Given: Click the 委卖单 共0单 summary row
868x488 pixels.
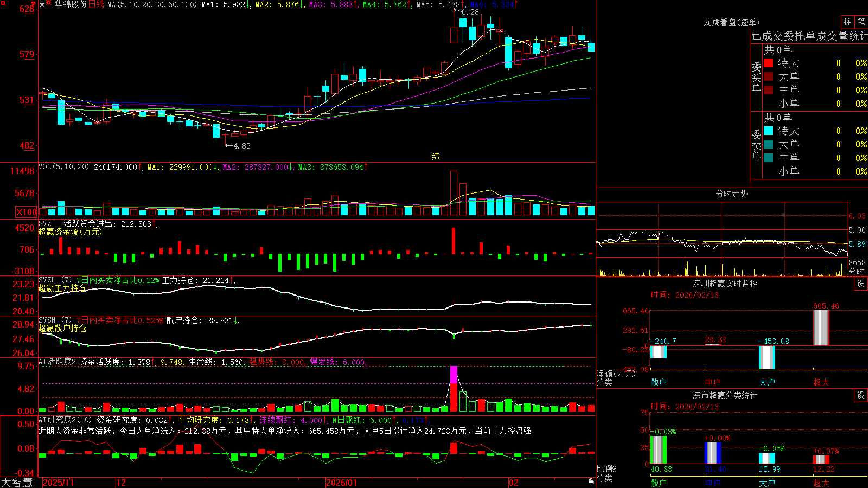Looking at the screenshot, I should point(778,118).
